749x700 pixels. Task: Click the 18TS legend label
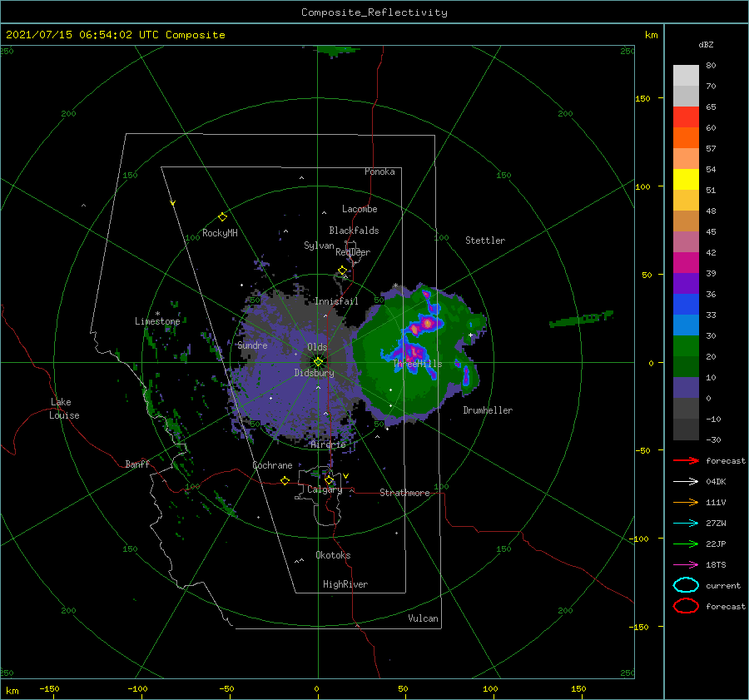coord(716,565)
